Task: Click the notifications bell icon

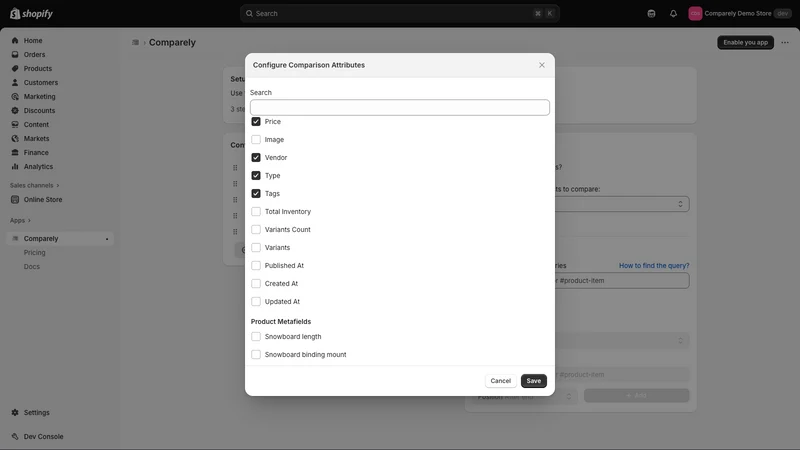Action: pyautogui.click(x=673, y=14)
